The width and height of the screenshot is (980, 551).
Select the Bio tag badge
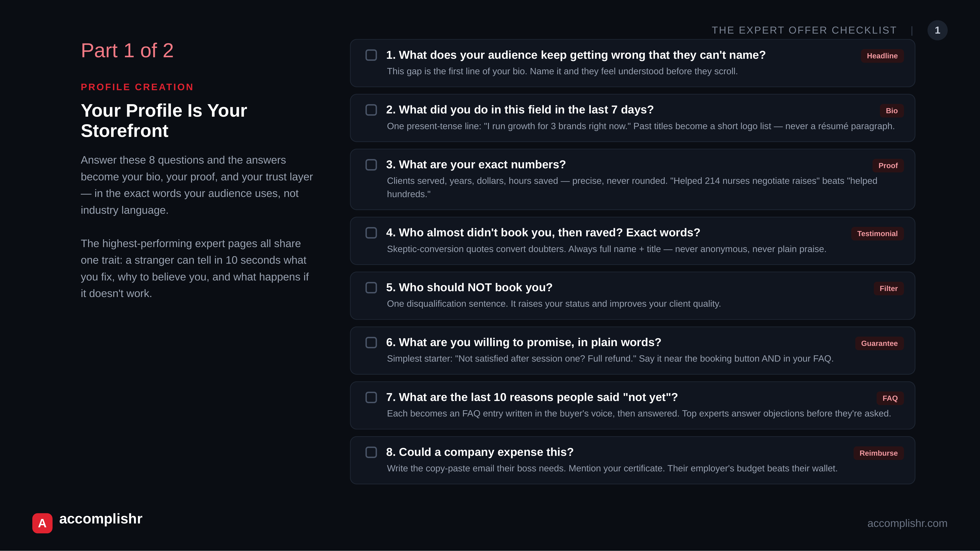click(891, 111)
